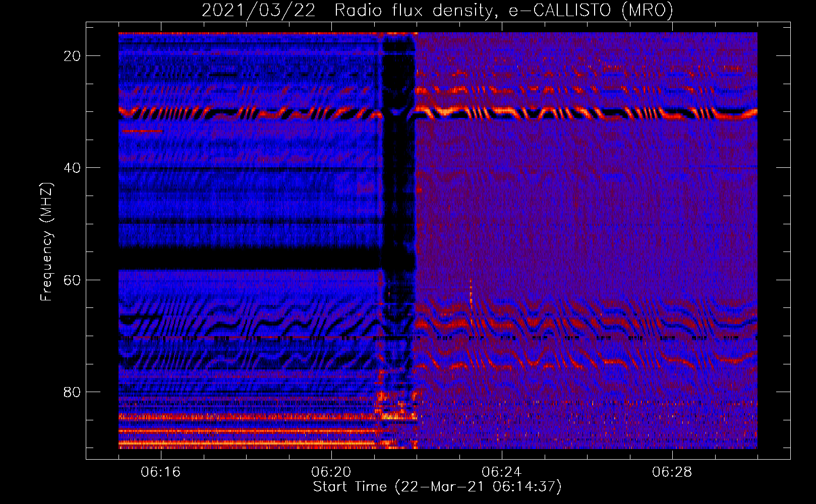Click the 'Frequency (MHZ)' axis label
This screenshot has height=504, width=816.
[x=46, y=242]
